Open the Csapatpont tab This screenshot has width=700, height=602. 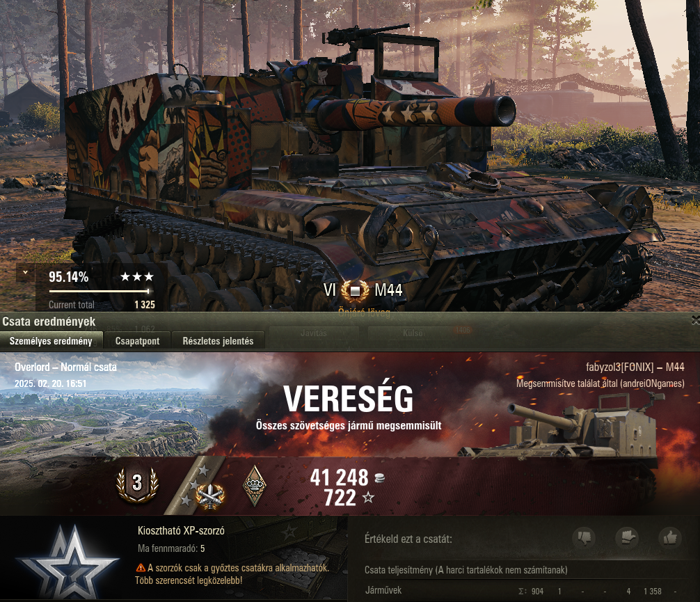(x=138, y=341)
